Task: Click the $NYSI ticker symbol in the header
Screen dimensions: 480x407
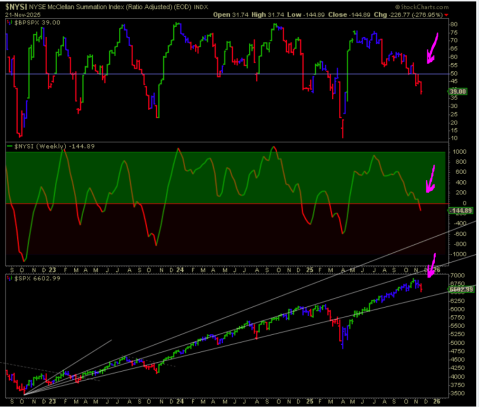Action: point(16,7)
